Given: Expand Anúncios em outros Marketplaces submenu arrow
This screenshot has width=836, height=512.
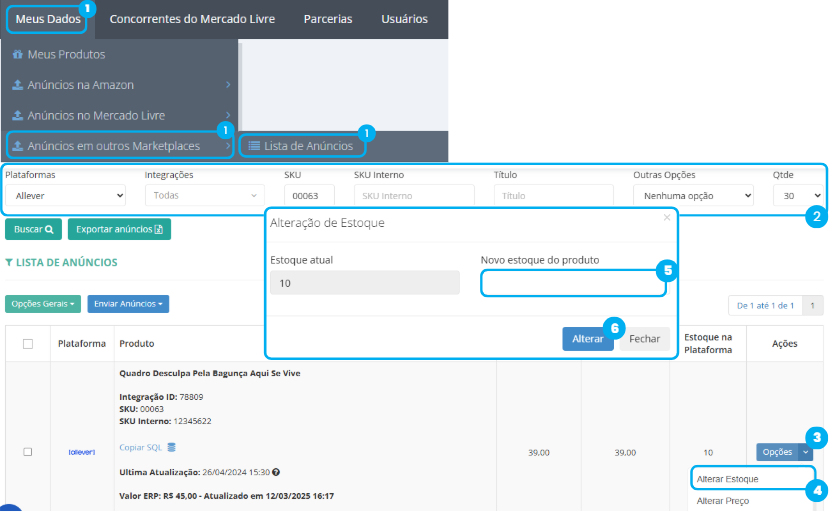Looking at the screenshot, I should tap(228, 146).
